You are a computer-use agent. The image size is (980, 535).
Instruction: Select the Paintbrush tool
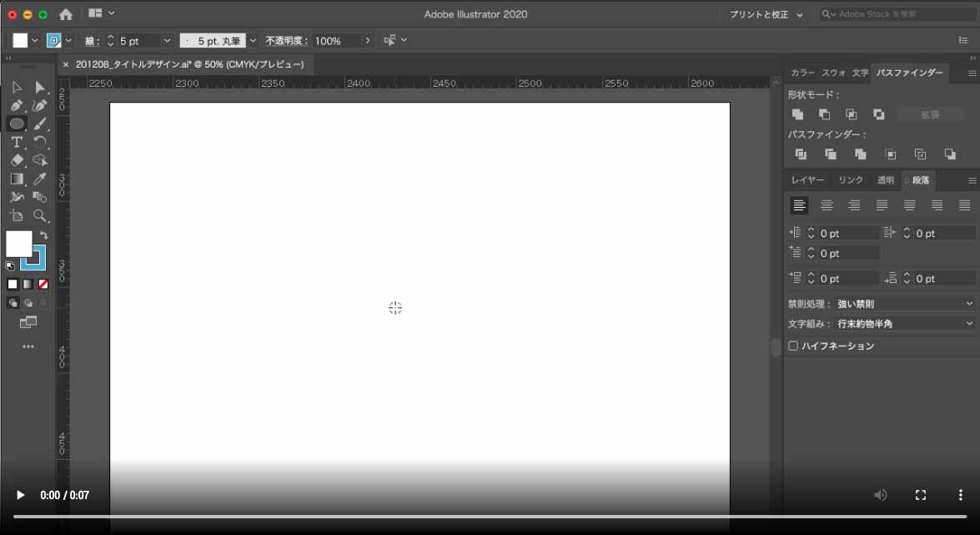40,124
